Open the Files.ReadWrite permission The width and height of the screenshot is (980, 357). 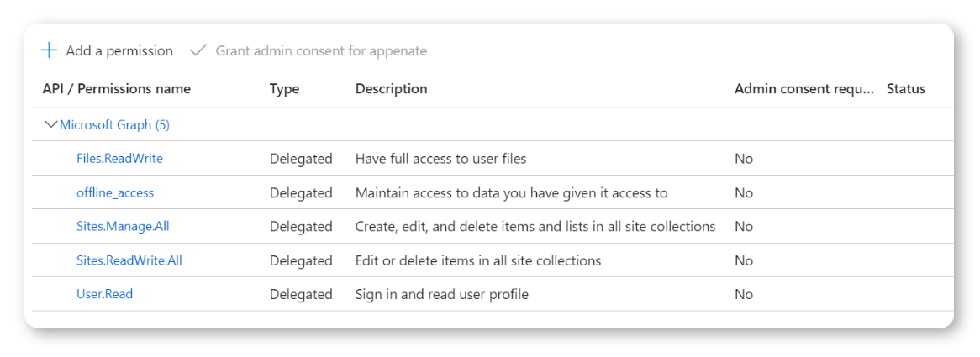(119, 158)
